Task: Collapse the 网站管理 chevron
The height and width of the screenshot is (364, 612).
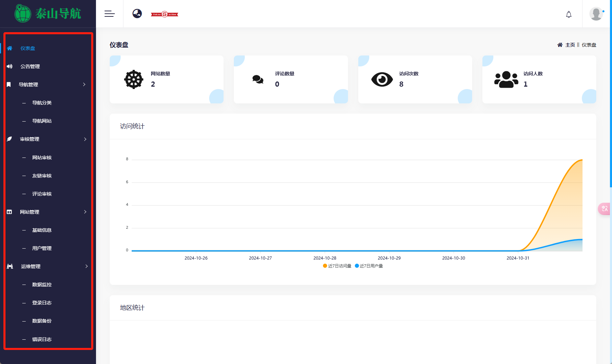Action: coord(85,212)
